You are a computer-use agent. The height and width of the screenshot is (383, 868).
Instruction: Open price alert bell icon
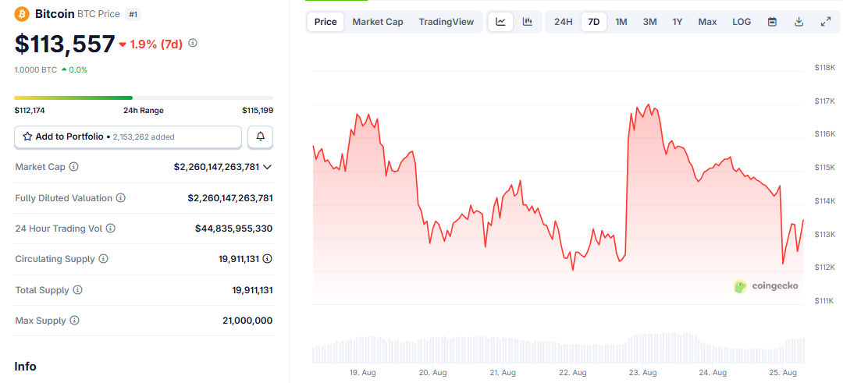coord(260,137)
